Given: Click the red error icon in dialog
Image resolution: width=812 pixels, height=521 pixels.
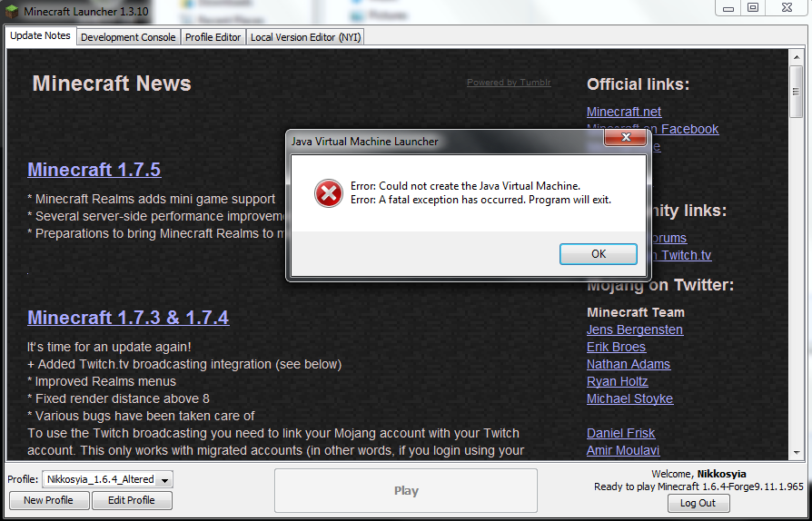Looking at the screenshot, I should click(x=328, y=192).
